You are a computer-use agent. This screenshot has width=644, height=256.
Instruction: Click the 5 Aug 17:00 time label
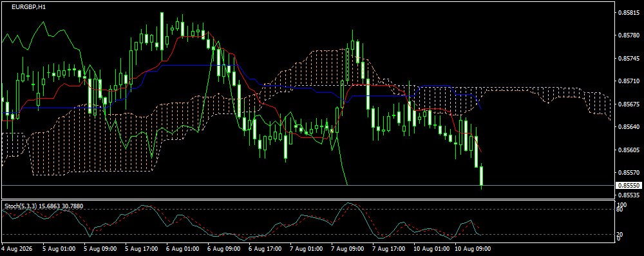pyautogui.click(x=142, y=249)
